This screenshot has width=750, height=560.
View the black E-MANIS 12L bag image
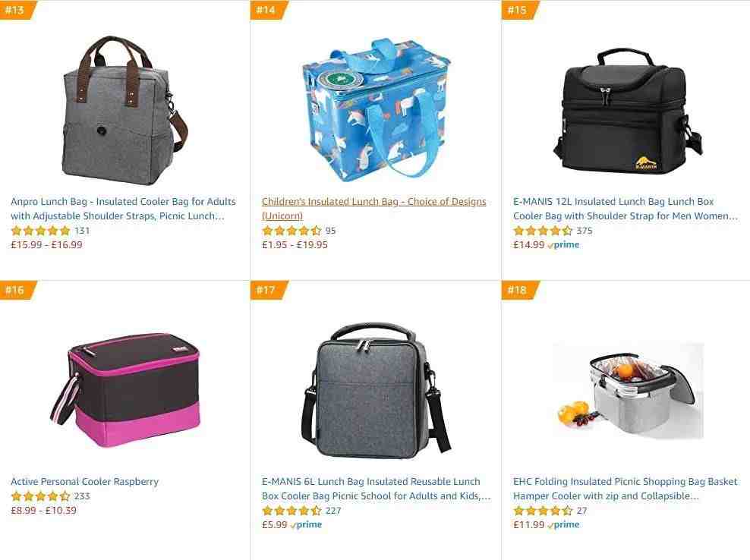point(628,111)
